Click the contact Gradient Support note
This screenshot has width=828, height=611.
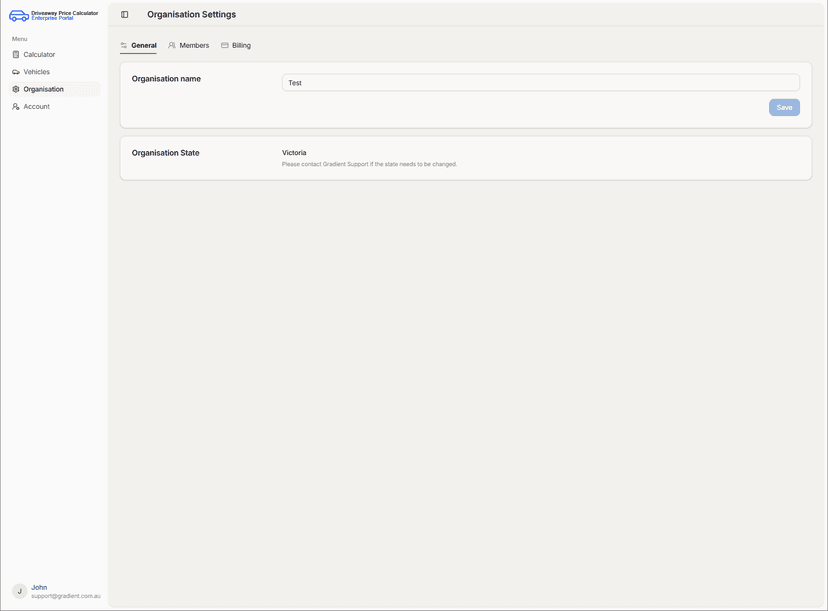tap(369, 164)
